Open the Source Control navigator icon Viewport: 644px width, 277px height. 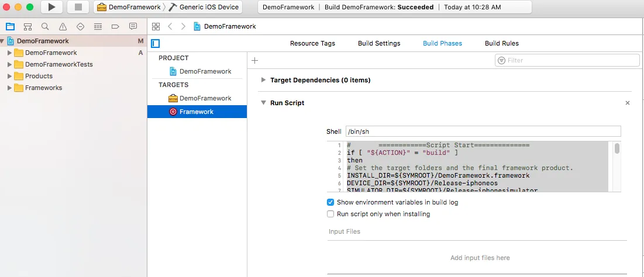[x=27, y=27]
